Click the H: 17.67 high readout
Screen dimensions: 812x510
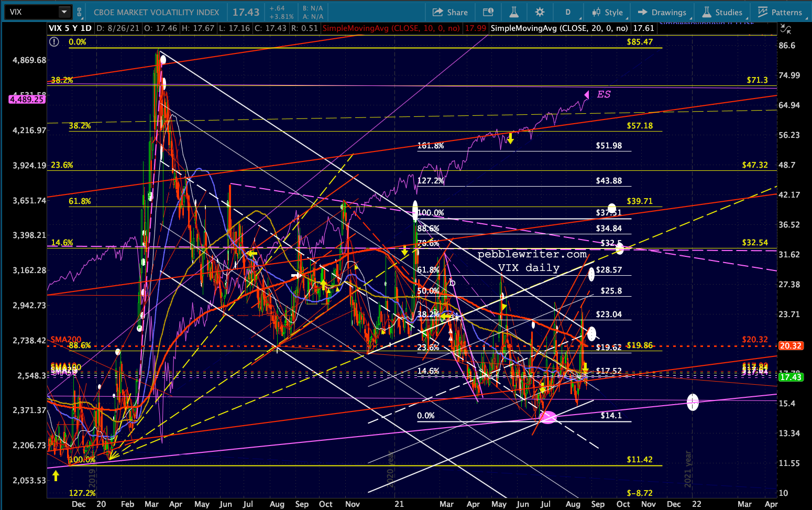click(197, 28)
